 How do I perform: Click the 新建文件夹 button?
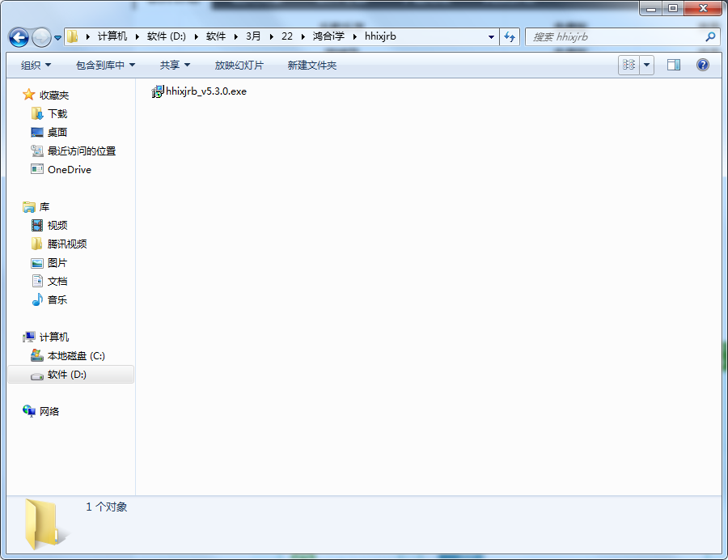coord(311,65)
